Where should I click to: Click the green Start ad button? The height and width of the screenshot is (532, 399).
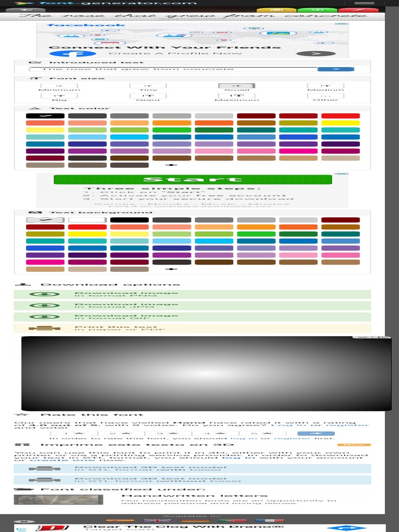click(x=193, y=179)
